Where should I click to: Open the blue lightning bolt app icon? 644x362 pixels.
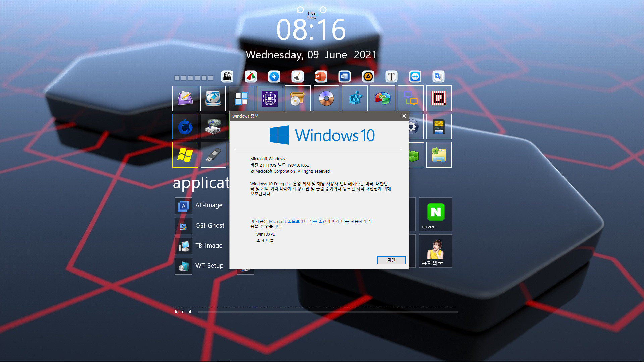click(x=274, y=77)
